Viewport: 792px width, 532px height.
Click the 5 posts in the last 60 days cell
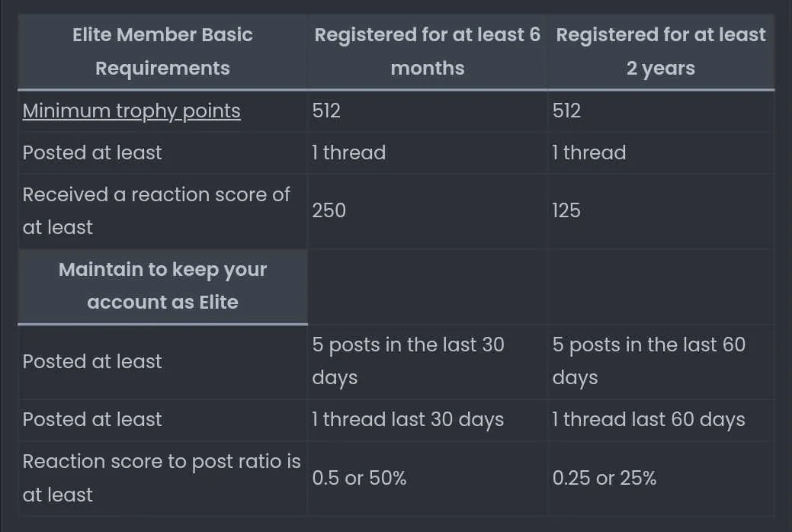click(x=661, y=361)
